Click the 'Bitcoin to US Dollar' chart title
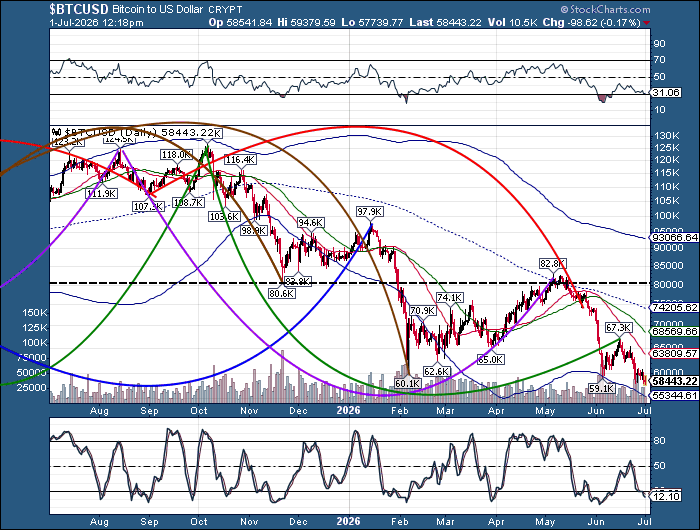This screenshot has width=700, height=530. [158, 9]
